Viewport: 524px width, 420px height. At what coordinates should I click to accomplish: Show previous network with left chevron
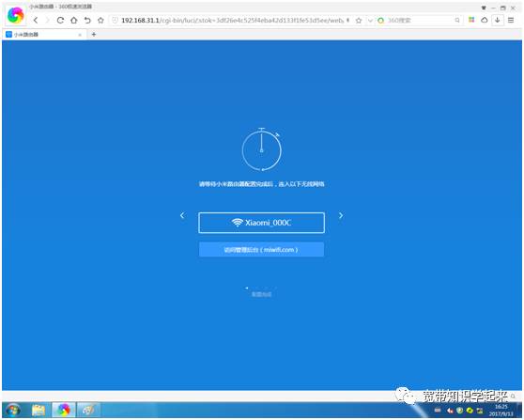[182, 216]
